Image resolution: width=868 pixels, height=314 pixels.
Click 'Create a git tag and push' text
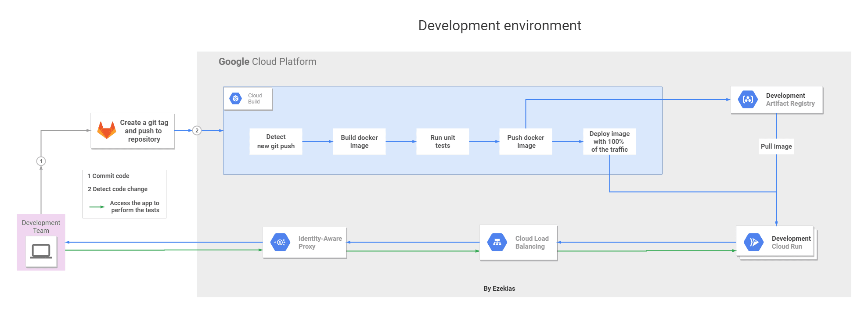144,131
